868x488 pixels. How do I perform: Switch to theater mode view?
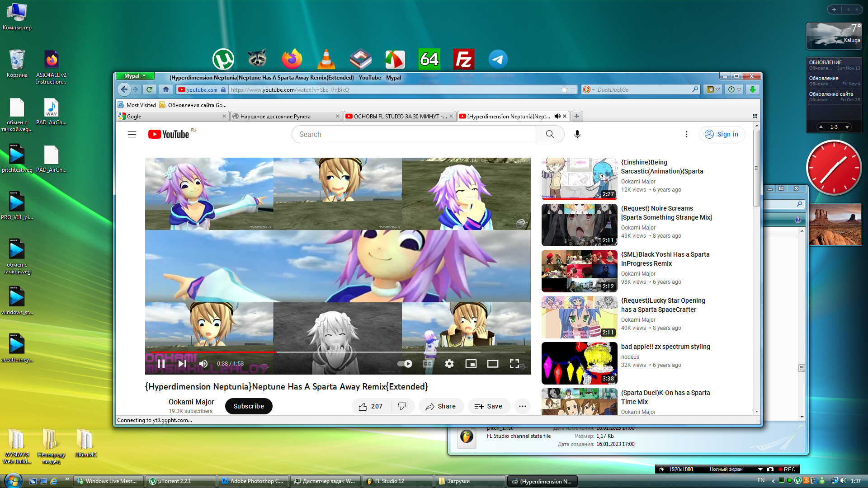point(492,364)
